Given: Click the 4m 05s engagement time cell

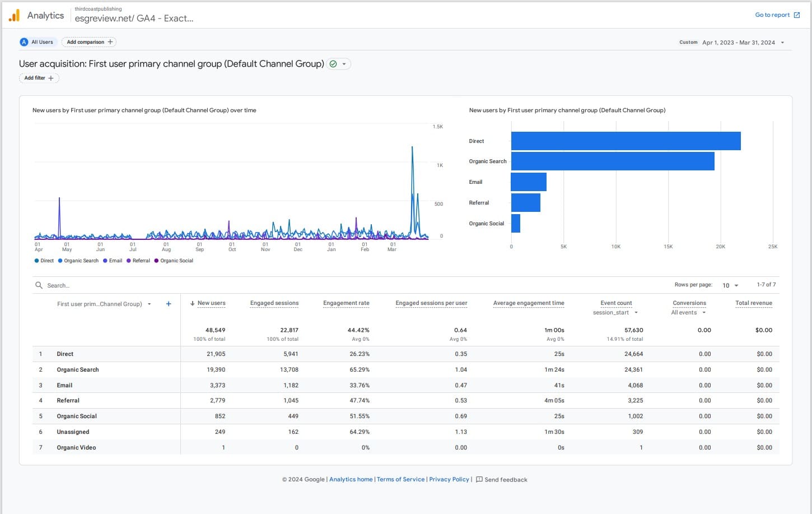Looking at the screenshot, I should [x=554, y=401].
